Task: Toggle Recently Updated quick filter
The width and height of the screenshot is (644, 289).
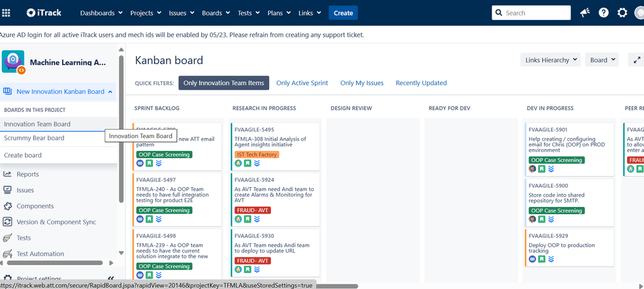Action: click(421, 83)
